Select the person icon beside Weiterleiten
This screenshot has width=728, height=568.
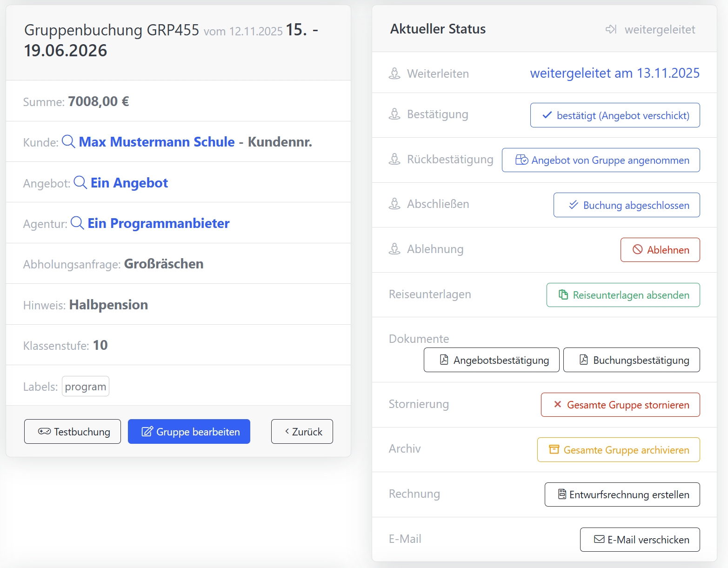(394, 73)
